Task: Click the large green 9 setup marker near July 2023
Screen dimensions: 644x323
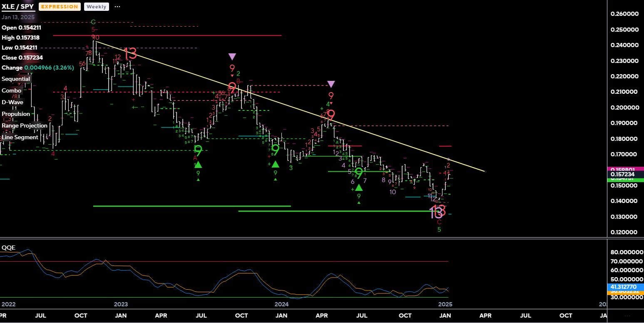Action: [x=198, y=151]
